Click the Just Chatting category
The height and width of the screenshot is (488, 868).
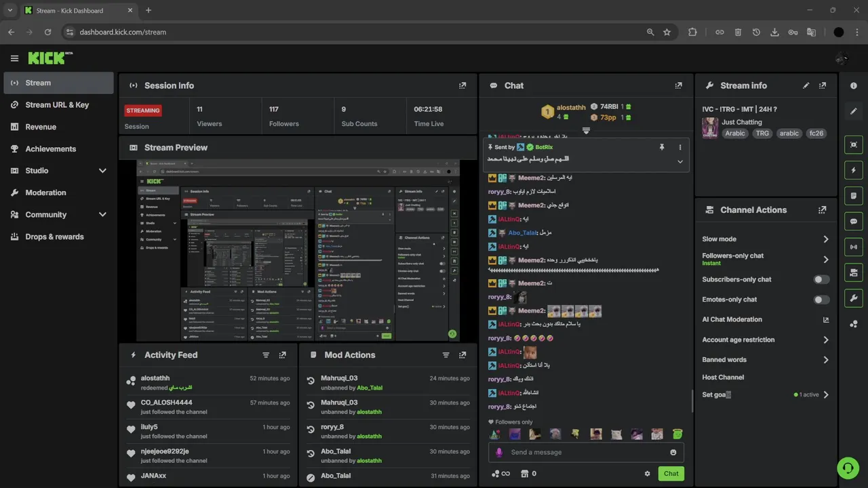pos(741,122)
